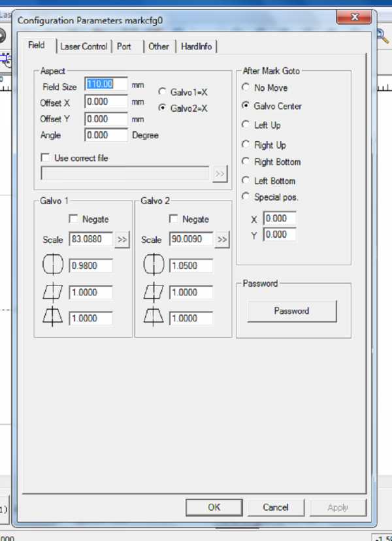Click Galvo 1 parallelogram icon

click(x=53, y=291)
